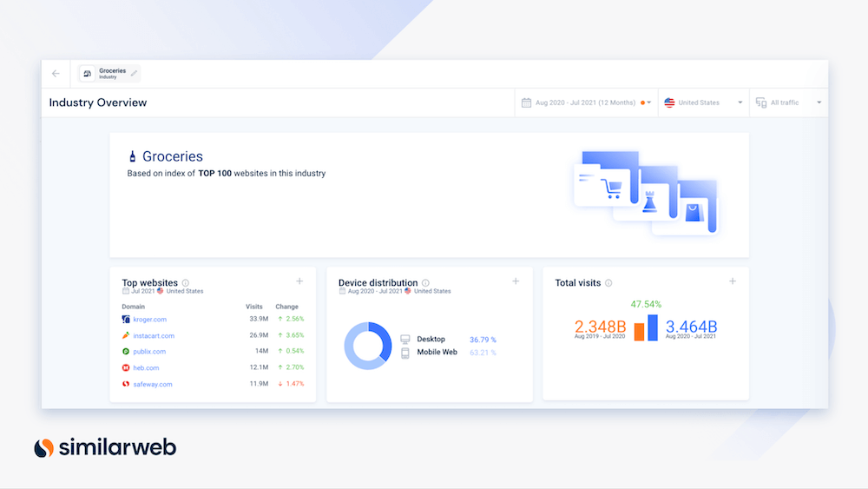Add Top websites widget with plus icon
Image resolution: width=868 pixels, height=489 pixels.
point(299,281)
